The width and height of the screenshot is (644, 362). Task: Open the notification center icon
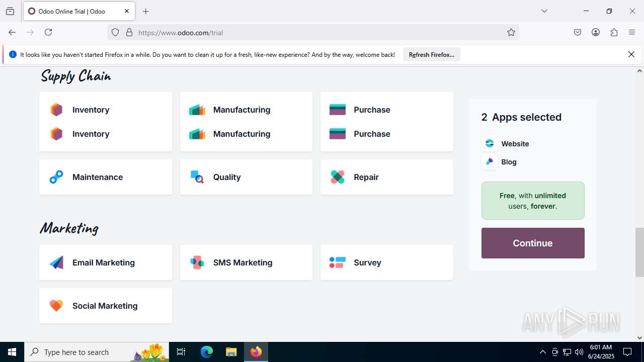click(x=627, y=352)
